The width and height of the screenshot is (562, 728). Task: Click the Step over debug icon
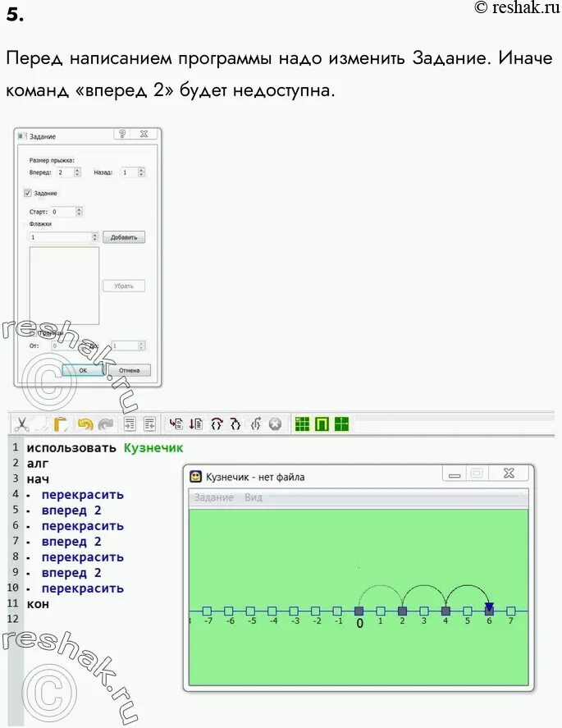pos(217,424)
